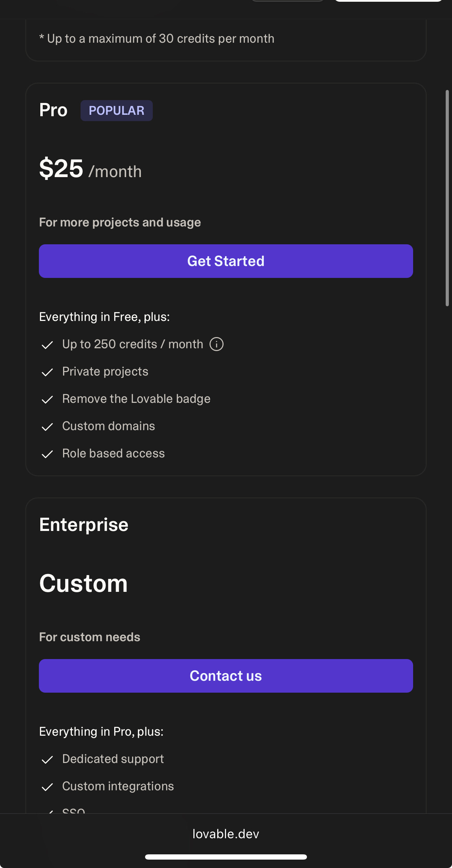Tap the lovable.dev address bar
Screen dimensions: 452x868
(x=226, y=834)
